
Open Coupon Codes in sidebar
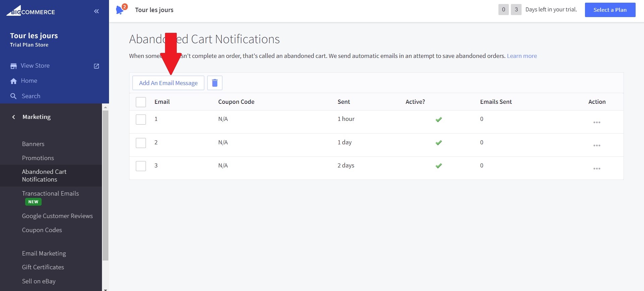click(42, 230)
